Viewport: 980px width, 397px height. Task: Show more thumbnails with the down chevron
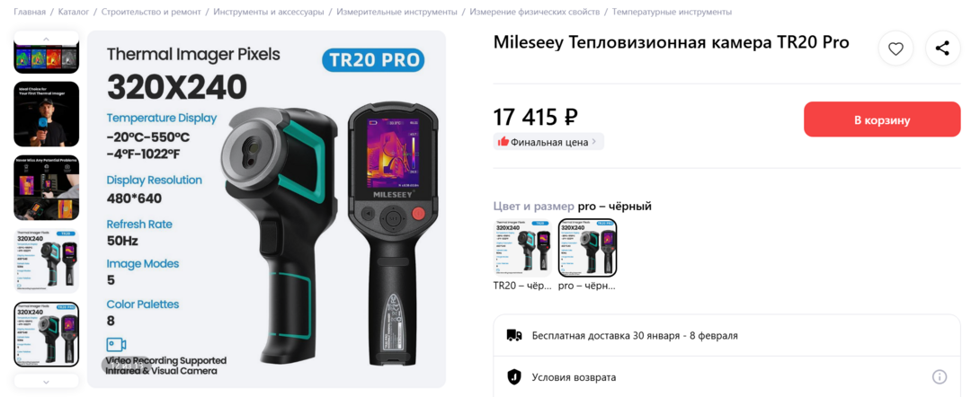tap(46, 381)
